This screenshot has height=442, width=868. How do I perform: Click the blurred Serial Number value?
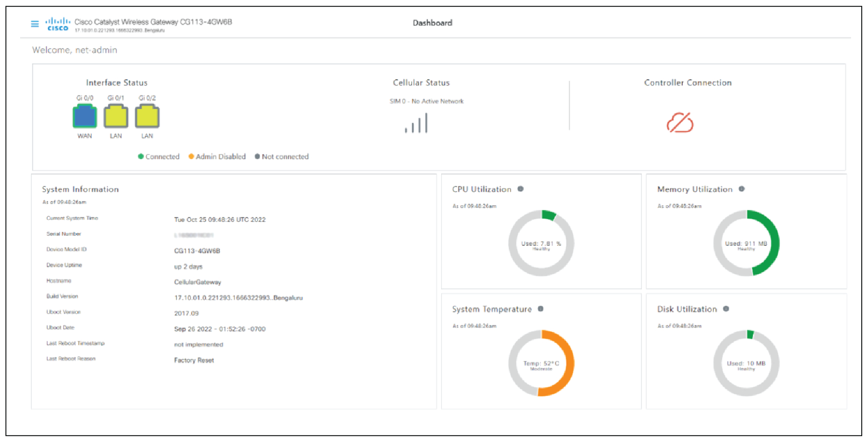click(x=194, y=235)
